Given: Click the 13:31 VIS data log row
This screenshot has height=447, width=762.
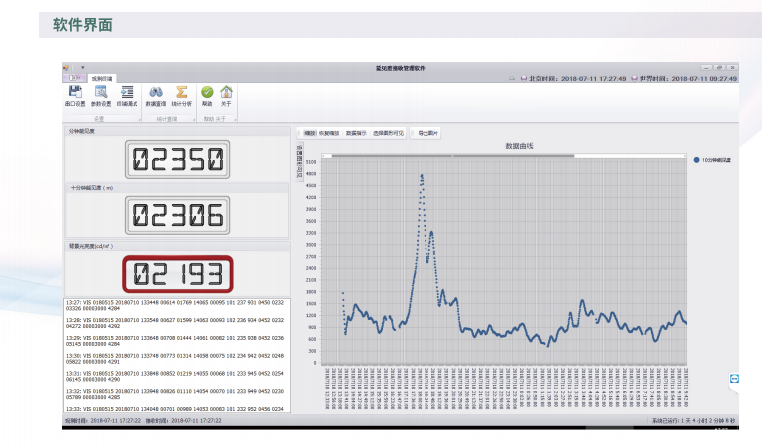Looking at the screenshot, I should tap(175, 376).
